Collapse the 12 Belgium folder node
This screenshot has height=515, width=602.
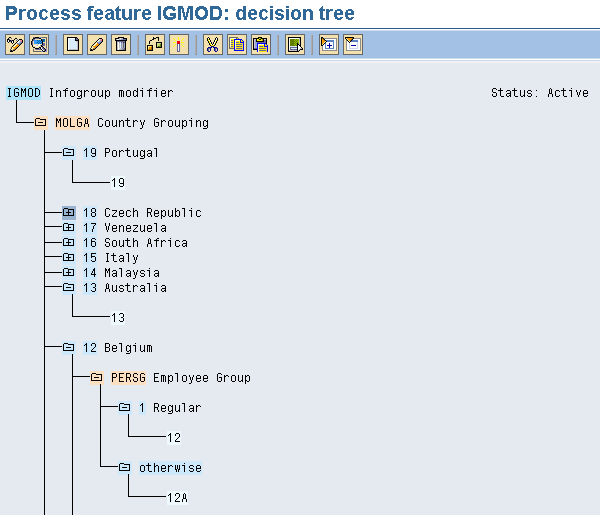coord(69,348)
